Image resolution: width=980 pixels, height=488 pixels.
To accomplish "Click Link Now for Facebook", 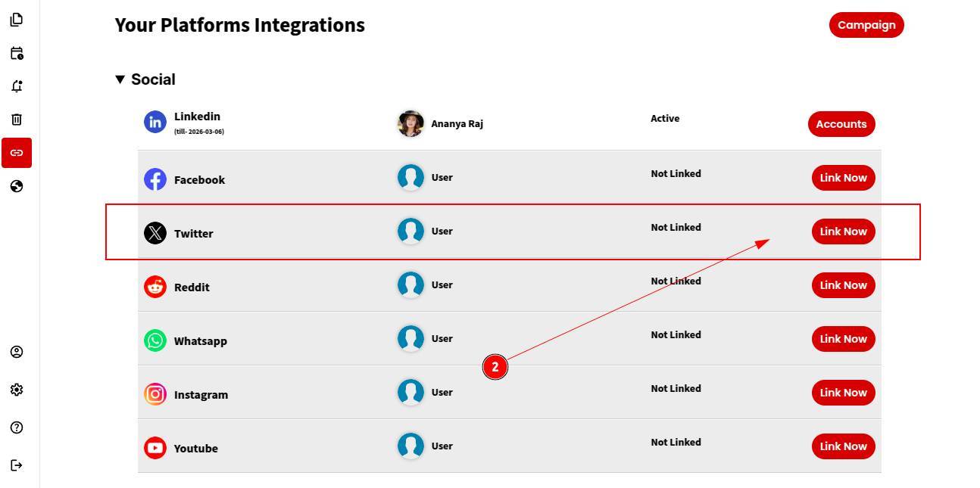I will [843, 178].
